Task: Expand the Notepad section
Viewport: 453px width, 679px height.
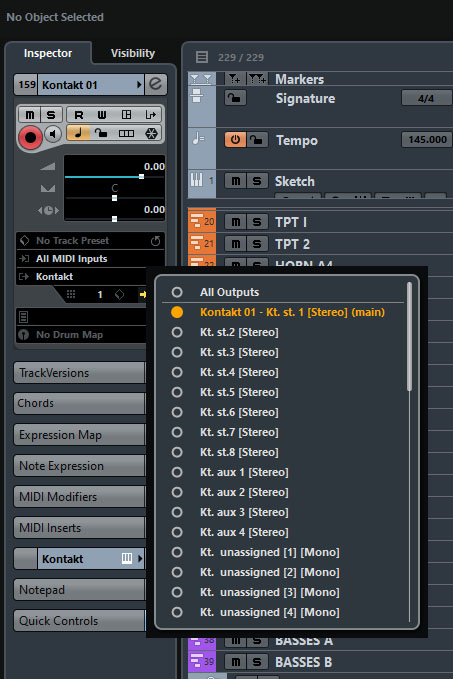Action: [x=79, y=590]
